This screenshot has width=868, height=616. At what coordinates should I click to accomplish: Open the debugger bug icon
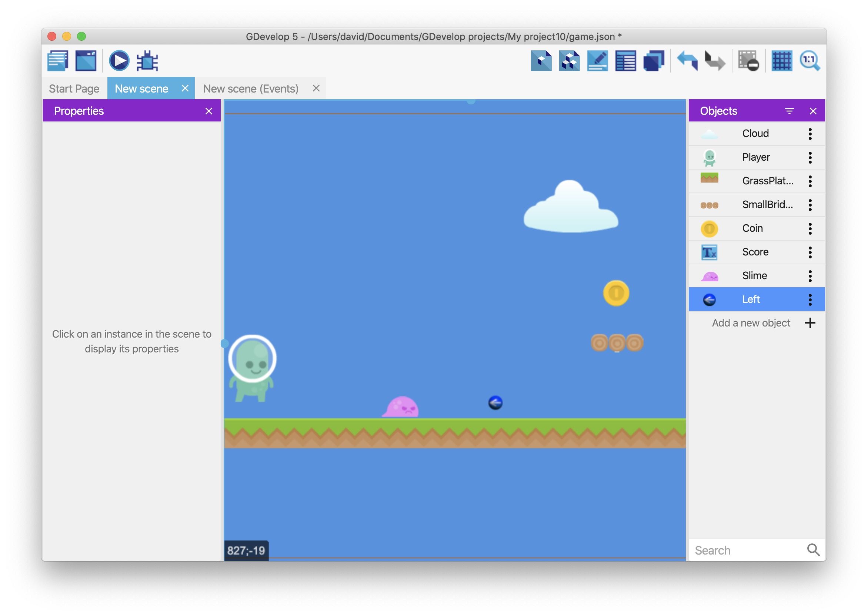point(147,61)
